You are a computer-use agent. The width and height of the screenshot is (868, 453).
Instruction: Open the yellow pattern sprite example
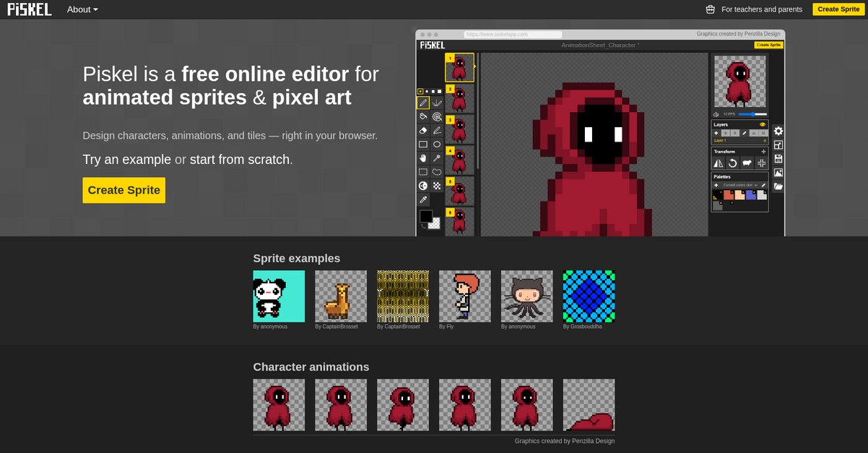point(403,296)
